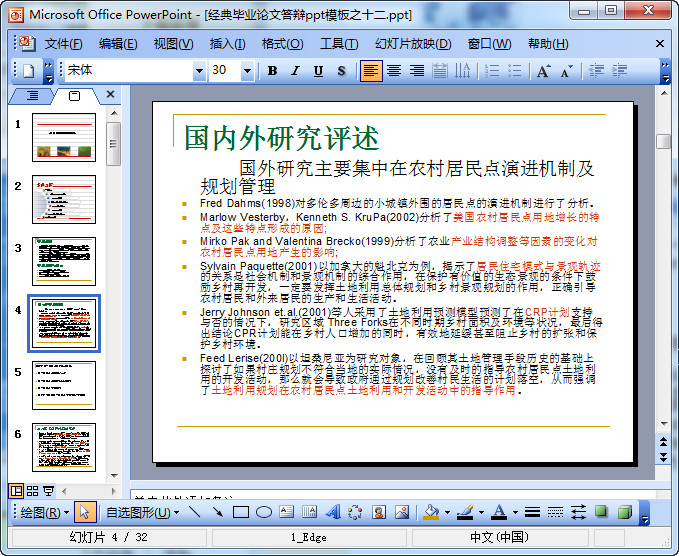Close the slide thumbnail pane
Viewport: 679px width, 556px height.
point(110,94)
